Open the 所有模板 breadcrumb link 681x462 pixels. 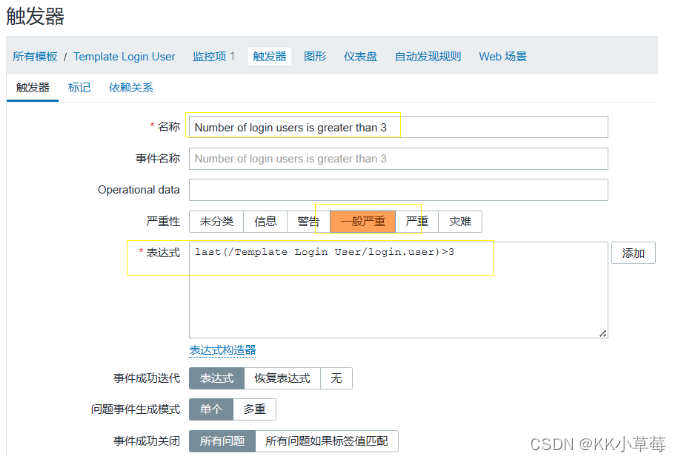click(x=35, y=56)
